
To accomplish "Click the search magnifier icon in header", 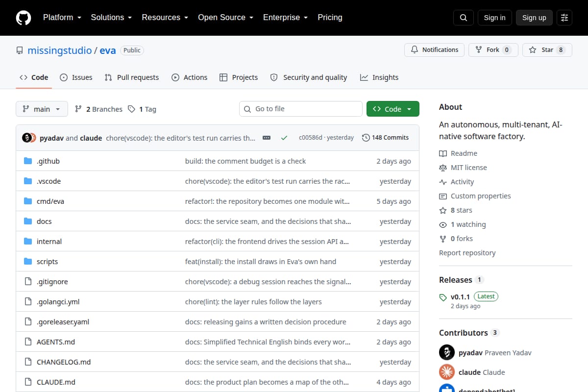I will [x=464, y=18].
